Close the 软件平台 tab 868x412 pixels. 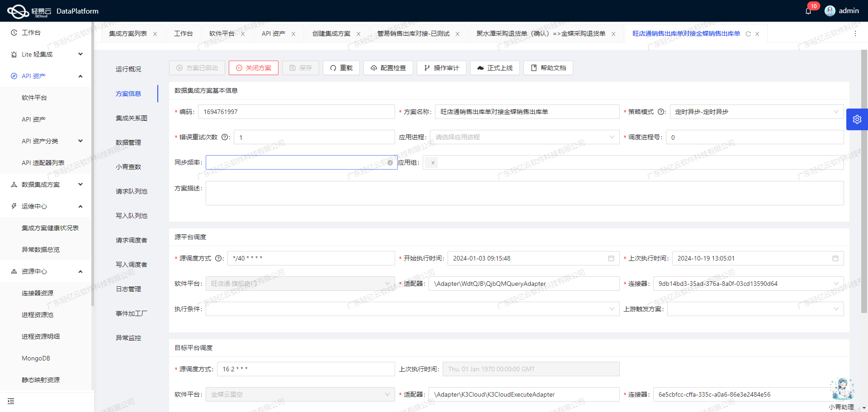coord(243,34)
